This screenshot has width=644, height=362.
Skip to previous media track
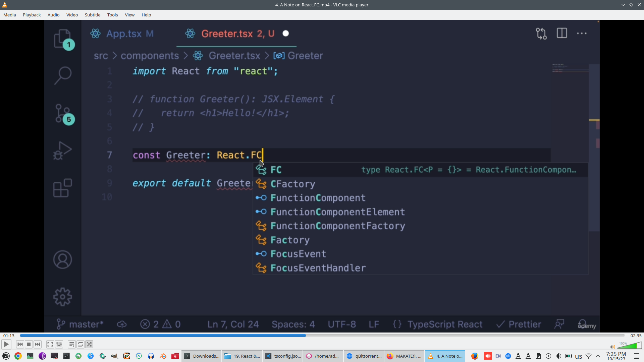20,344
